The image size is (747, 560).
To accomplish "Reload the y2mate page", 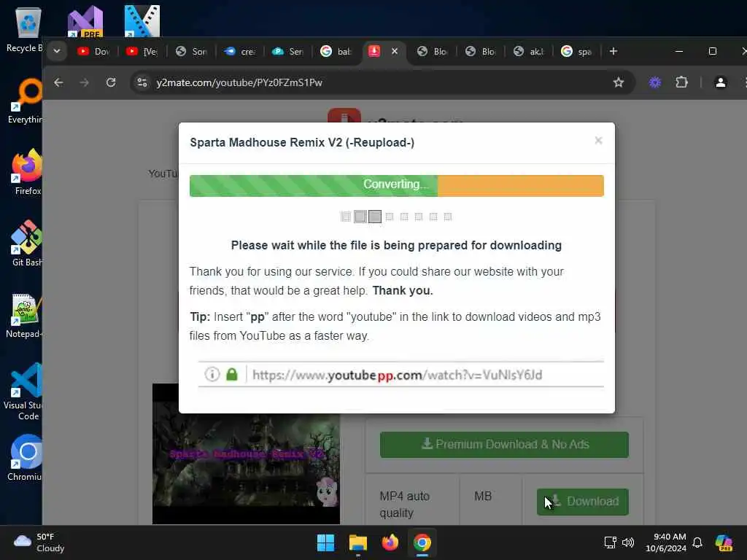I will point(111,82).
